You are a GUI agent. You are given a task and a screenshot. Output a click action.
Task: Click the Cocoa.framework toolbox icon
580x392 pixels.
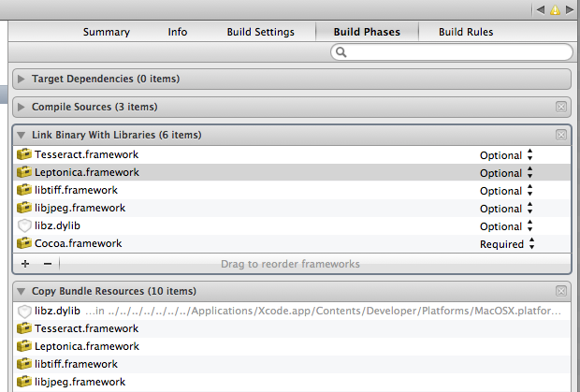pos(24,244)
